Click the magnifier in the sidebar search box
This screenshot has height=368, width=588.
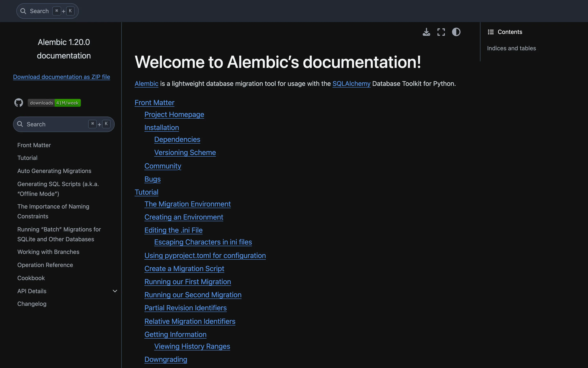tap(20, 124)
